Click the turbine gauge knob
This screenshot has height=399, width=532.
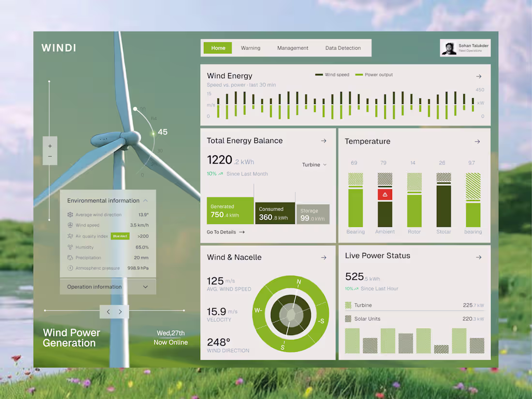135,109
